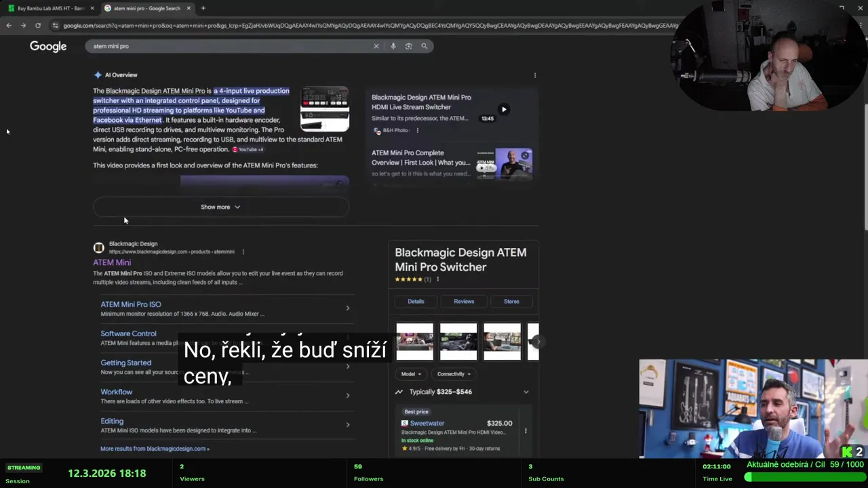Click the address bar URL
868x488 pixels.
[370, 26]
